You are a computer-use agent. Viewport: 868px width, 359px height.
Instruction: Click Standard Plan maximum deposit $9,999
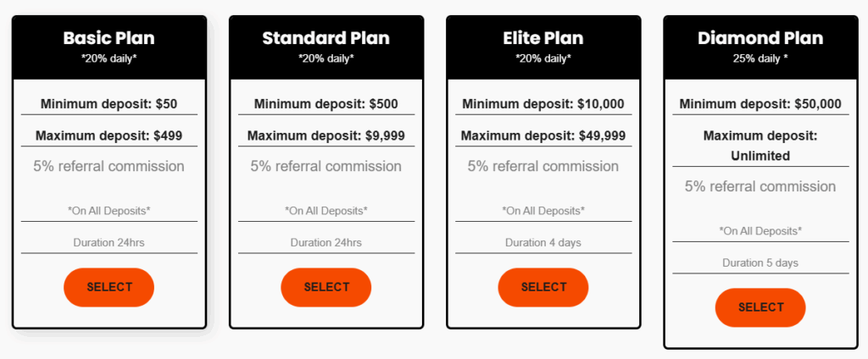tap(326, 135)
